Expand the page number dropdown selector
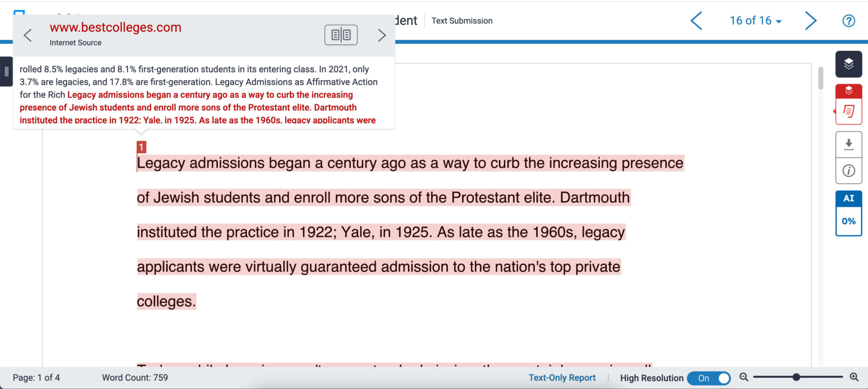Viewport: 868px width, 389px height. pyautogui.click(x=754, y=21)
